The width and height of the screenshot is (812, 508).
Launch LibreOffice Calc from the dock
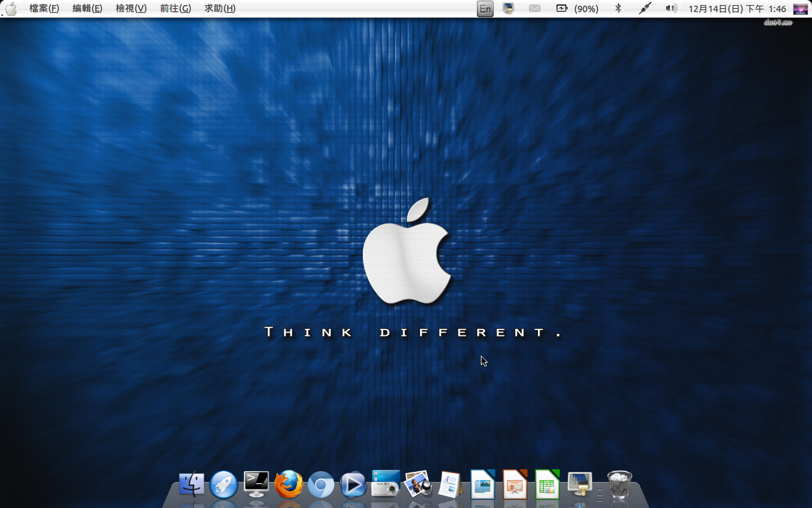547,485
